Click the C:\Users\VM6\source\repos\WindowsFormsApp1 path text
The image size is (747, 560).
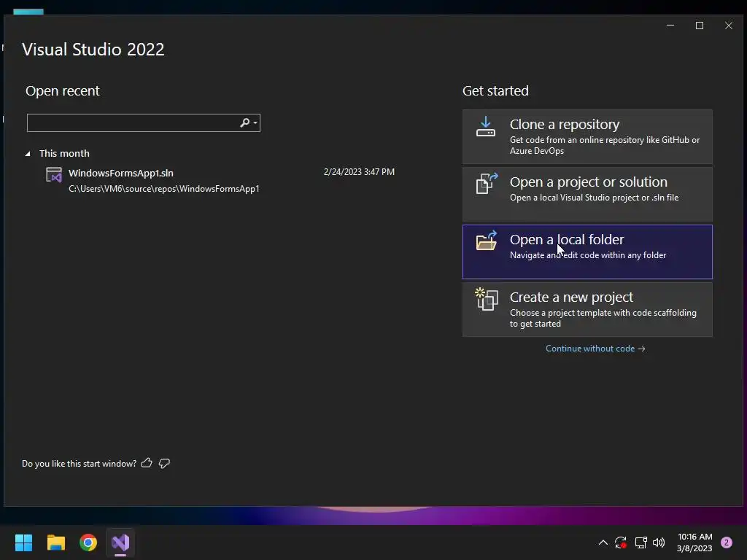[x=164, y=189]
